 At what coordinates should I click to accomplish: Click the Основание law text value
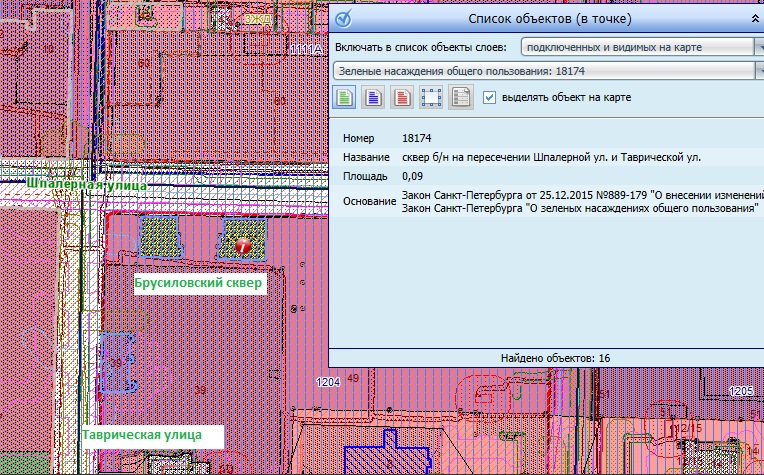click(x=580, y=201)
